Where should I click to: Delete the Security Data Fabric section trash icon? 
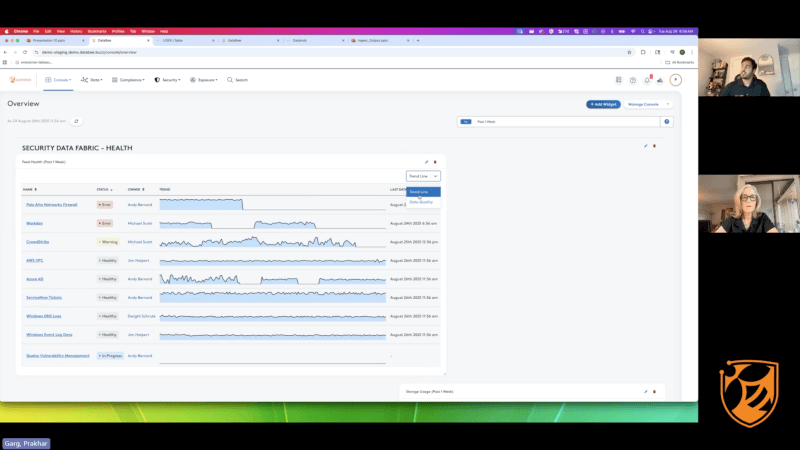654,146
